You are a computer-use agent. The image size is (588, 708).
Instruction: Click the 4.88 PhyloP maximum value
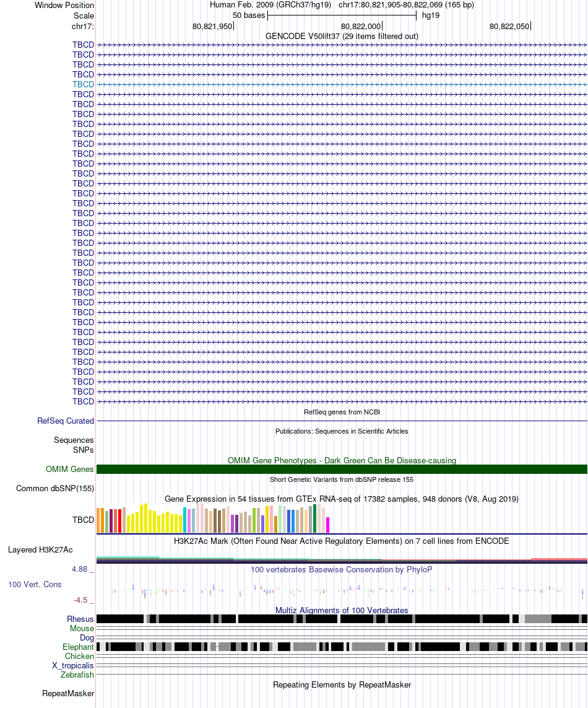[x=79, y=569]
